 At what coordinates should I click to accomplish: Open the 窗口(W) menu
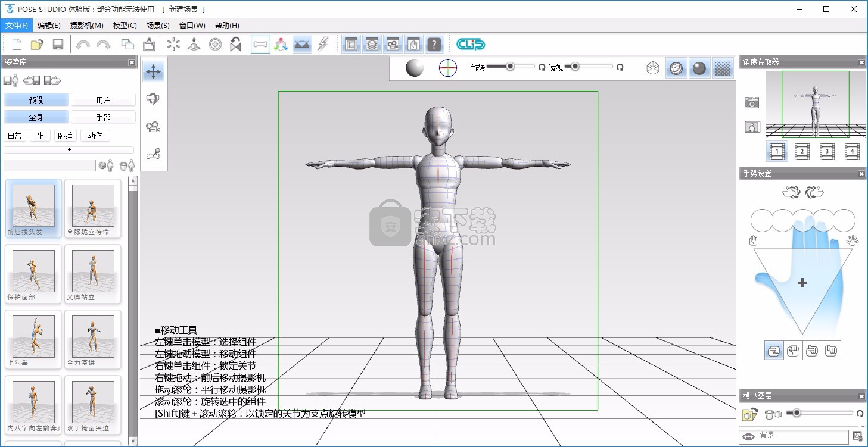192,26
